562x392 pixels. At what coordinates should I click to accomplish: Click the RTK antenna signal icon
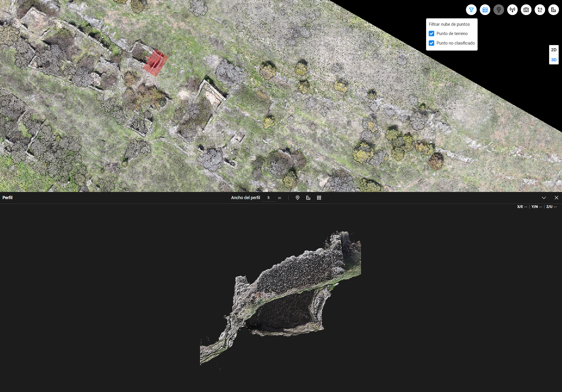pyautogui.click(x=512, y=10)
